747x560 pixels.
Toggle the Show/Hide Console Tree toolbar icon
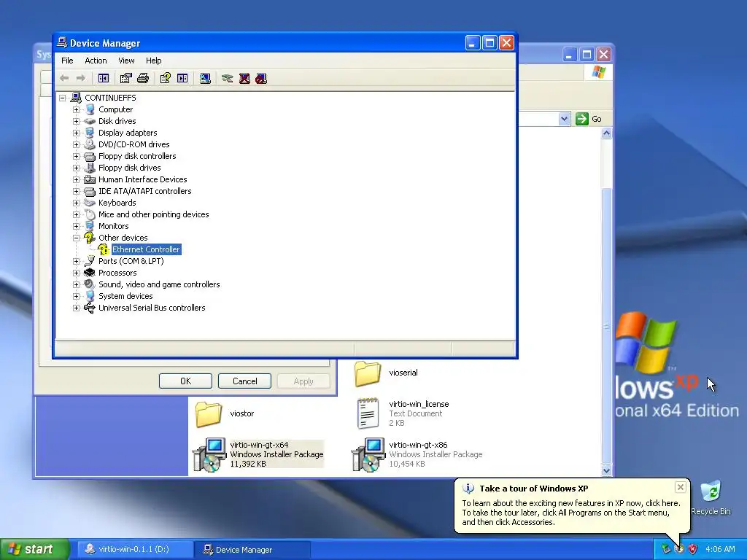coord(104,78)
